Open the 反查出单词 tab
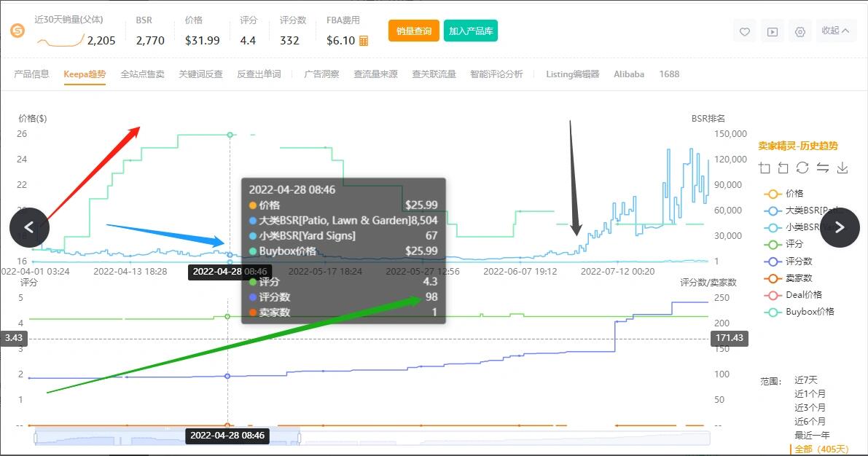 (259, 74)
